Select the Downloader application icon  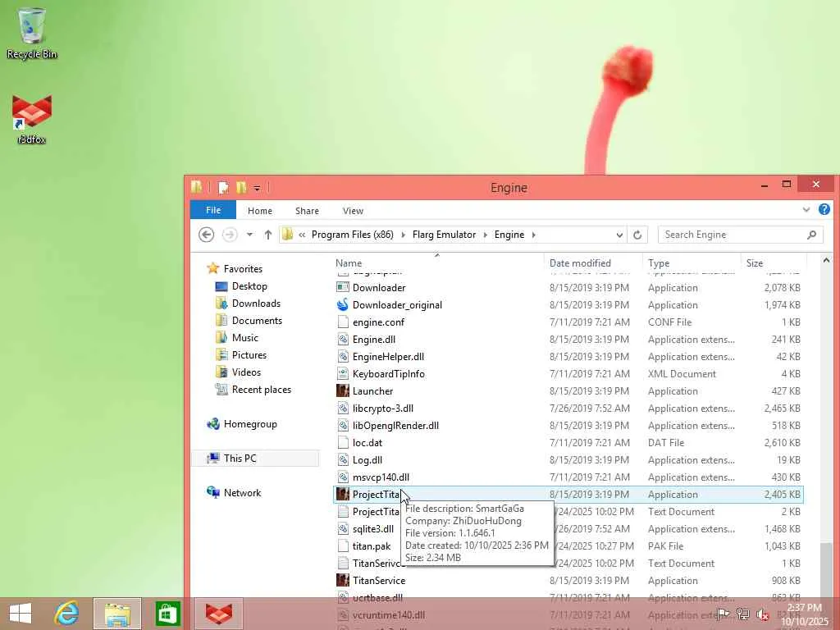pos(343,288)
